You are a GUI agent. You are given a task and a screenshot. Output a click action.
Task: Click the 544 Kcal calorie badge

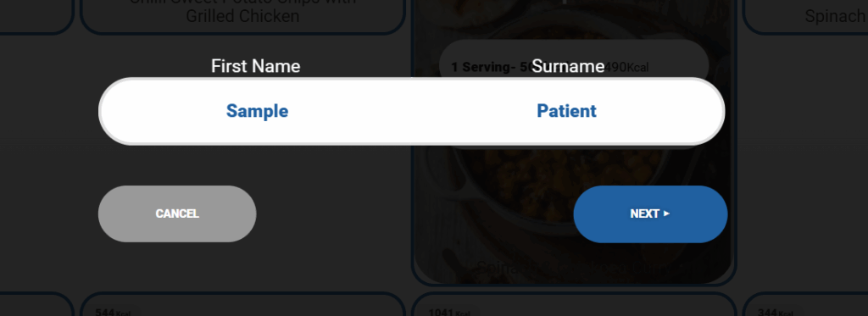(113, 312)
